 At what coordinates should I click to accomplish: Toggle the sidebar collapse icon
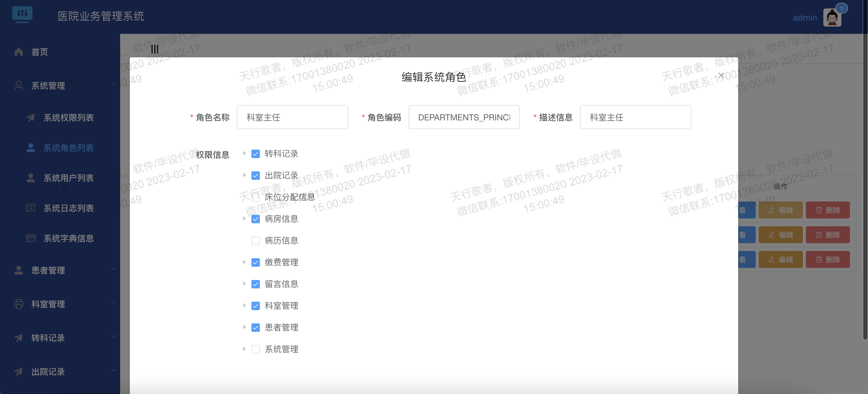155,49
